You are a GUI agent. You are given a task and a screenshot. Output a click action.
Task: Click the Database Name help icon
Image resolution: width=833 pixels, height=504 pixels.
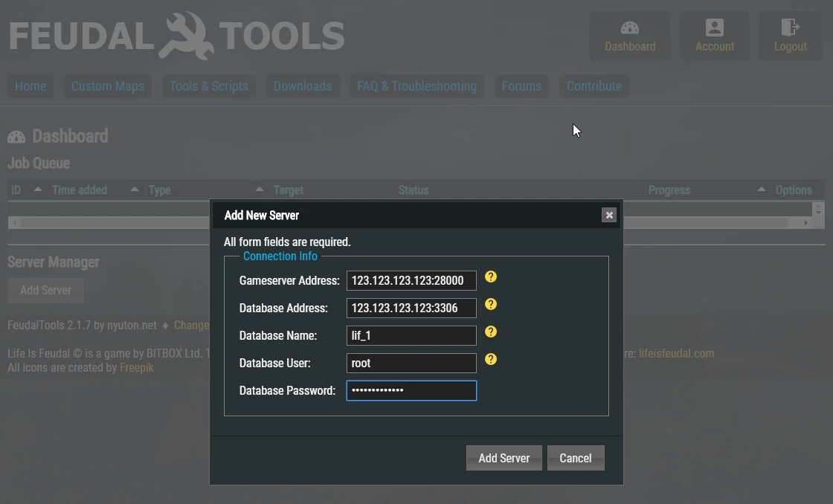pos(491,332)
